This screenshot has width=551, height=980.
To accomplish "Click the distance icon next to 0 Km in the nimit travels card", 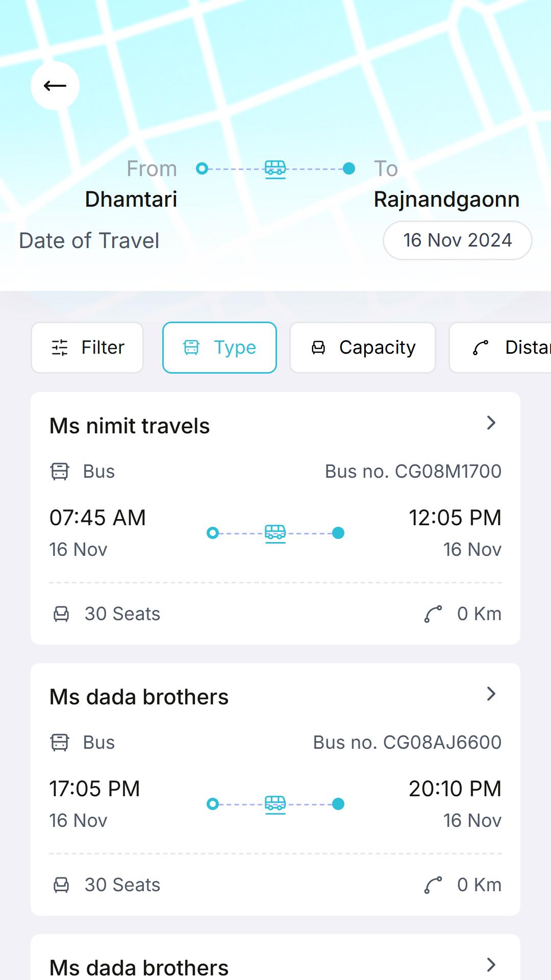I will [433, 614].
